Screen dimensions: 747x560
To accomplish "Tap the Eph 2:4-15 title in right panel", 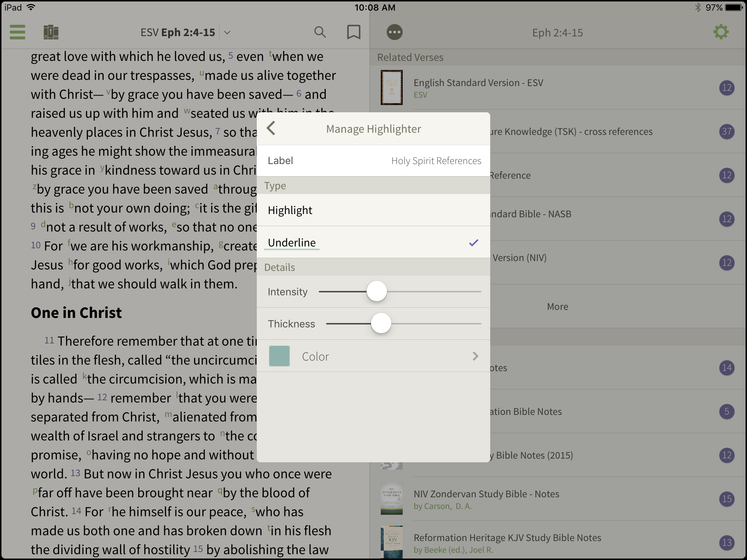I will pos(557,32).
